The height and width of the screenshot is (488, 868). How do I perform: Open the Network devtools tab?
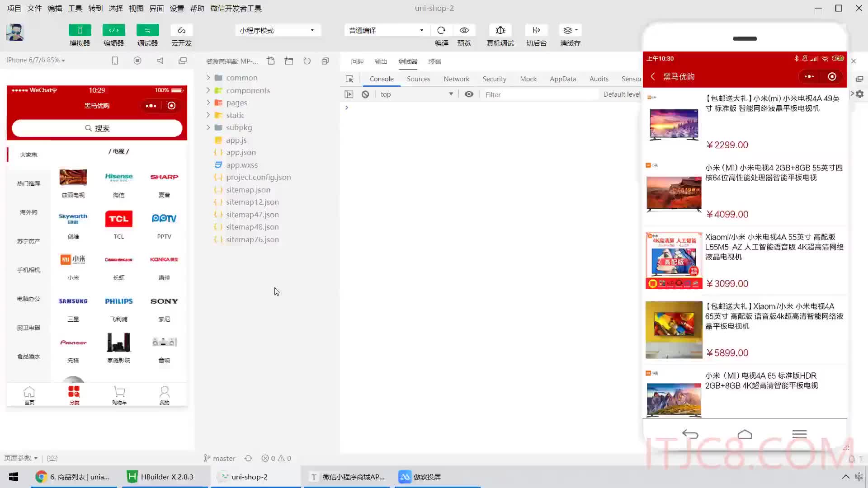(x=456, y=79)
